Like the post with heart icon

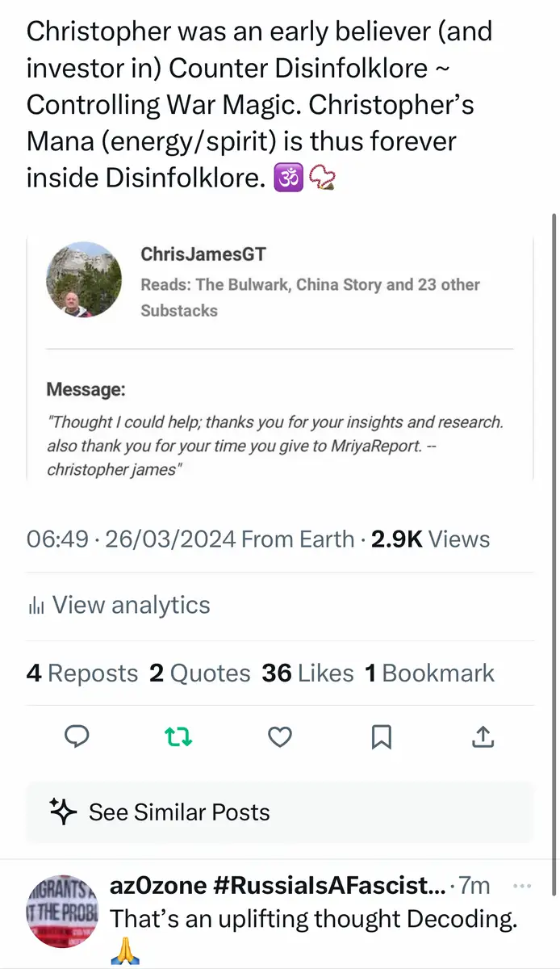tap(279, 736)
